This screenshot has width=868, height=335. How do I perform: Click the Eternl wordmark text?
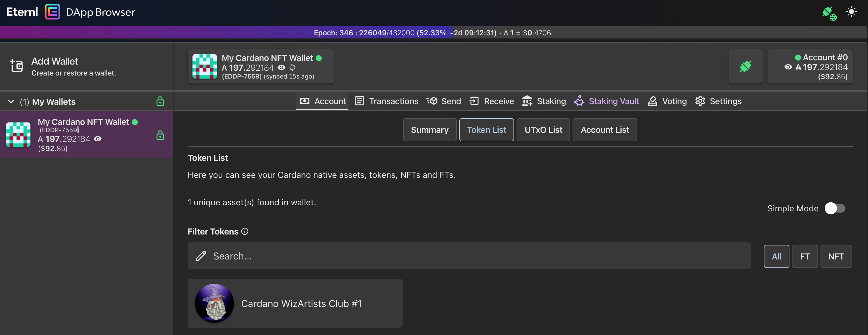22,12
